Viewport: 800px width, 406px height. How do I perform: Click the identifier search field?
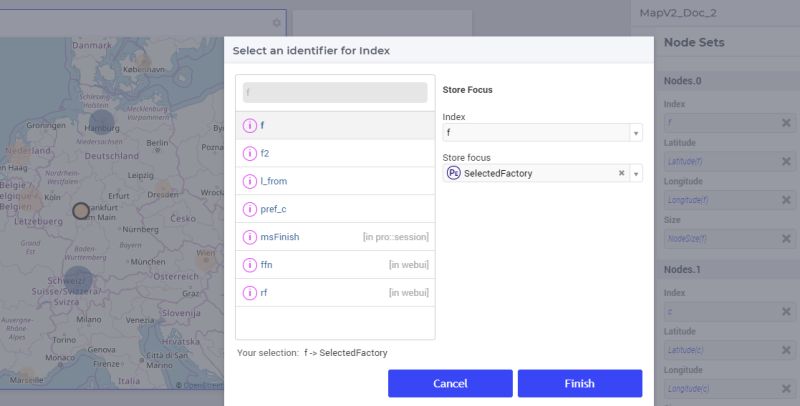(335, 93)
